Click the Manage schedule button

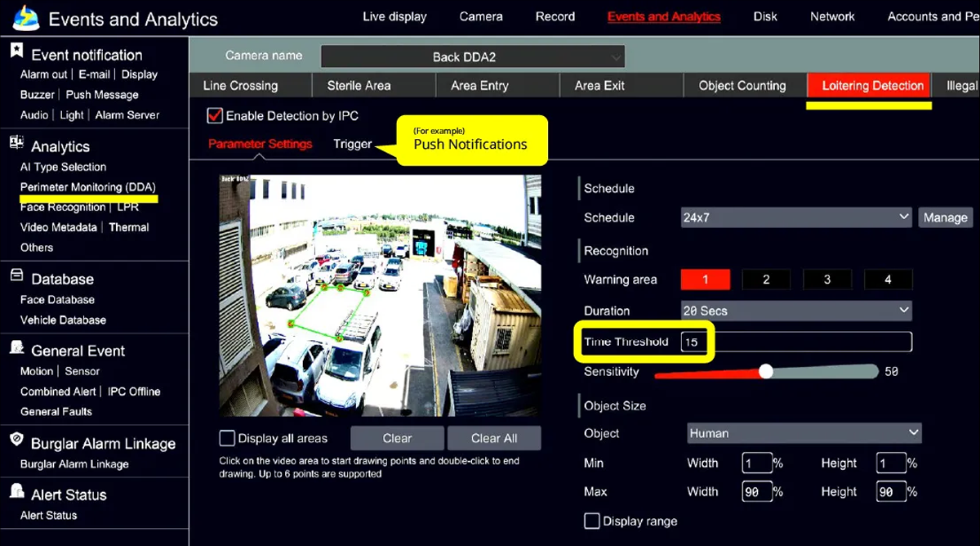pos(945,217)
